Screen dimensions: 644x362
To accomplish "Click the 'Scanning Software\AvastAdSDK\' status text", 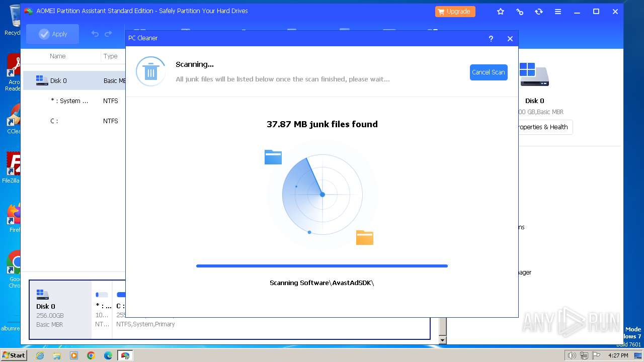I will [322, 283].
